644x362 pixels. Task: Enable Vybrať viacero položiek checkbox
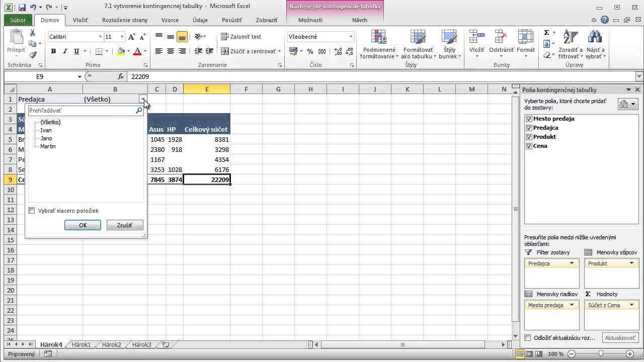(x=32, y=211)
